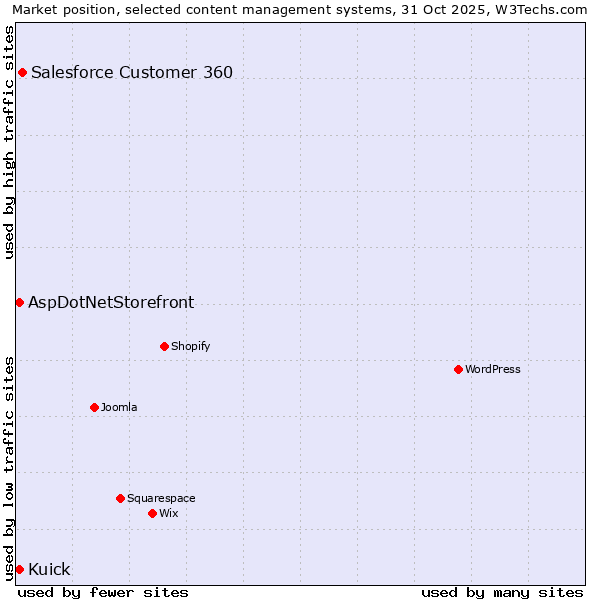Click the red Joomla diamond marker
The height and width of the screenshot is (600, 600).
pyautogui.click(x=94, y=407)
